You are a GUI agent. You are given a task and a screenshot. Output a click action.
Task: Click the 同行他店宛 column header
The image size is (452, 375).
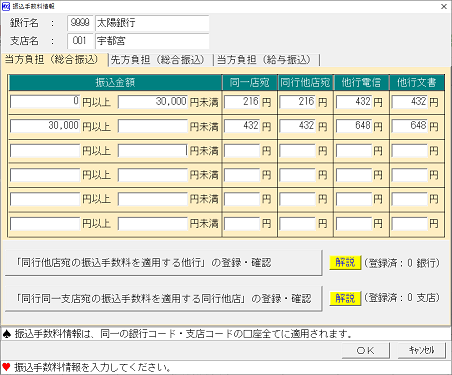point(305,82)
